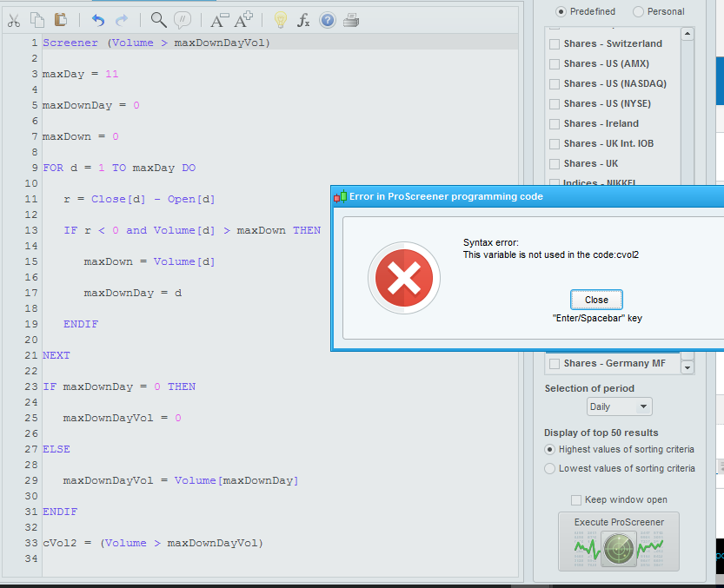Open the fx function insert tool
Viewport: 724px width, 588px height.
(x=303, y=20)
